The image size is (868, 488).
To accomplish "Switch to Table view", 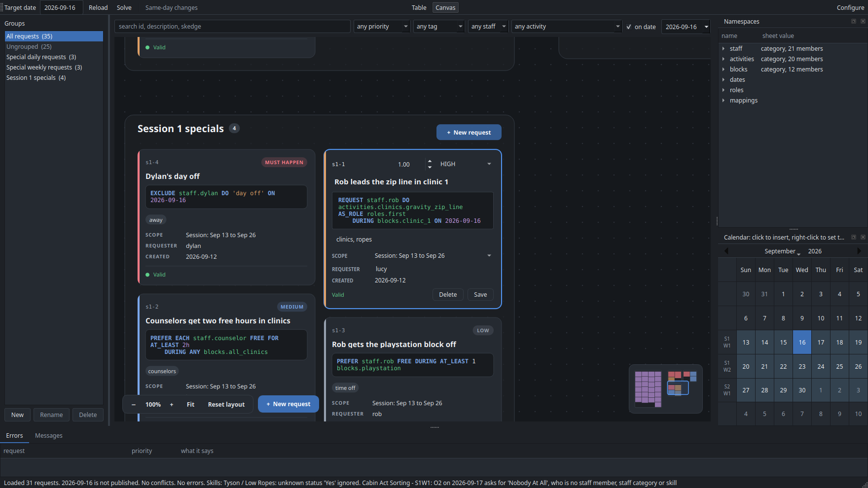I will click(419, 7).
